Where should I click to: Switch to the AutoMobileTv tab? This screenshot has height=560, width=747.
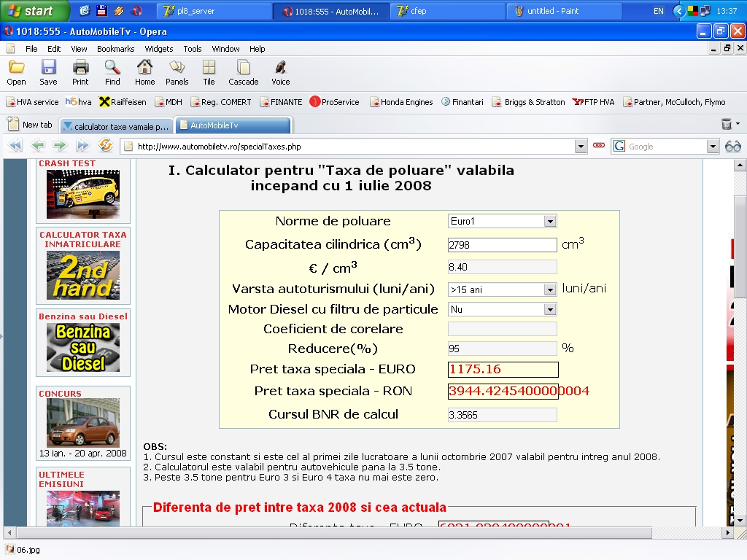233,125
